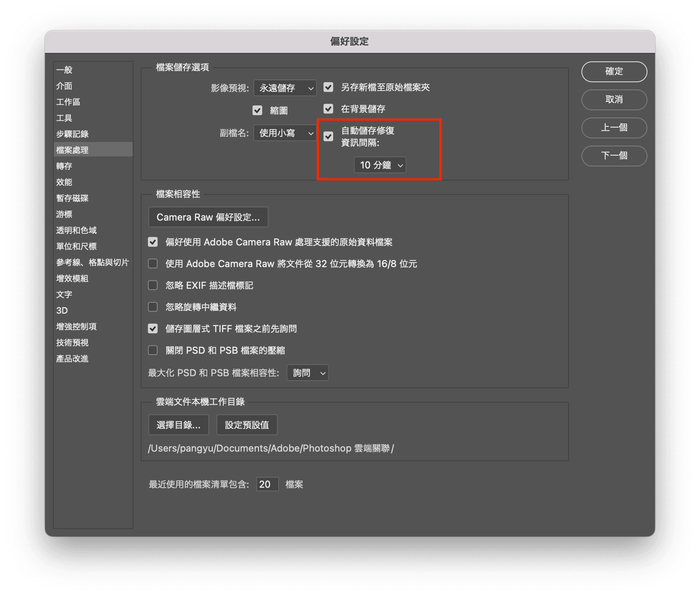This screenshot has width=700, height=596.
Task: Select 文字 category
Action: tap(93, 294)
